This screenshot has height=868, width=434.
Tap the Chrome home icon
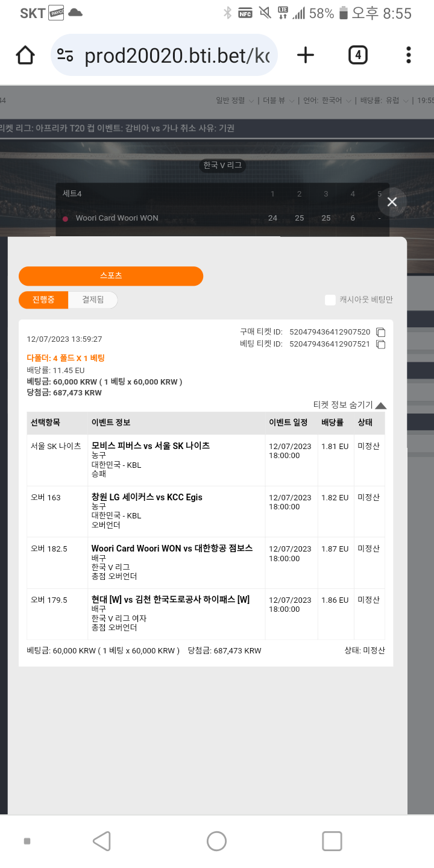25,55
